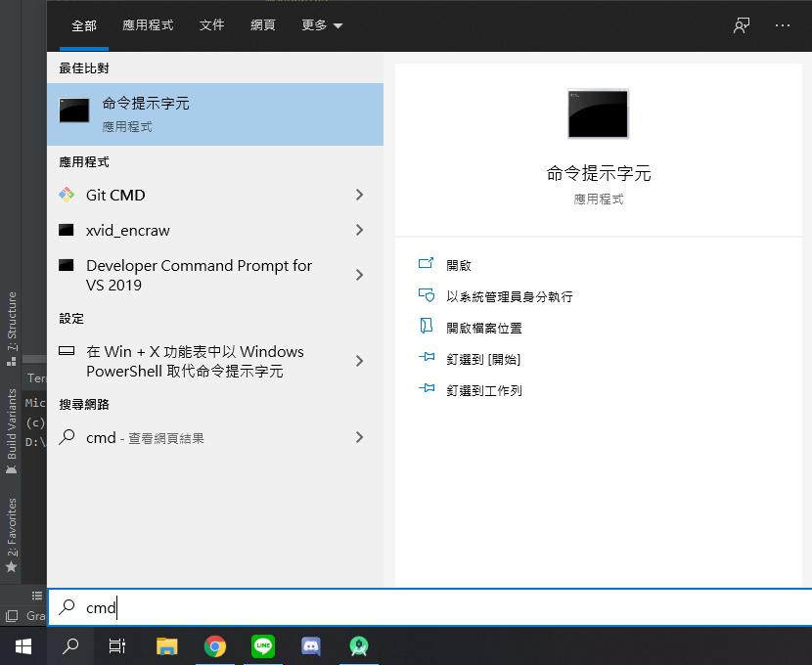Expand Developer Command Prompt chevron

click(359, 275)
